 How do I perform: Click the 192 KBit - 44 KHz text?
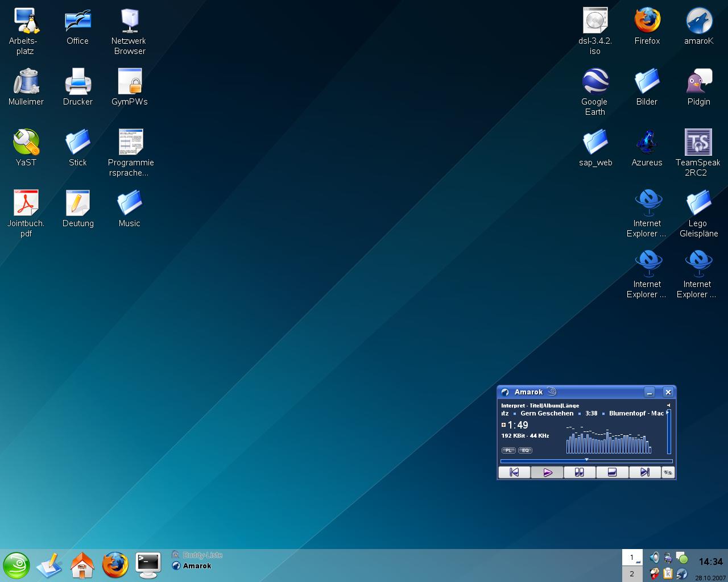525,436
